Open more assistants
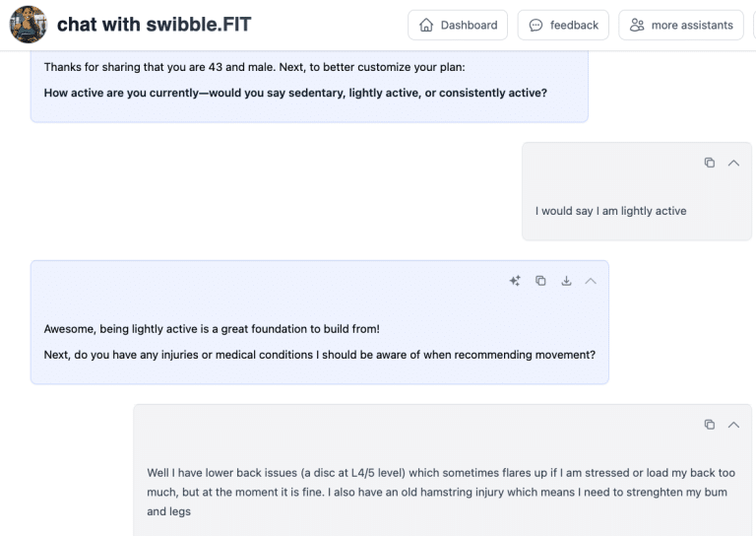 [680, 25]
